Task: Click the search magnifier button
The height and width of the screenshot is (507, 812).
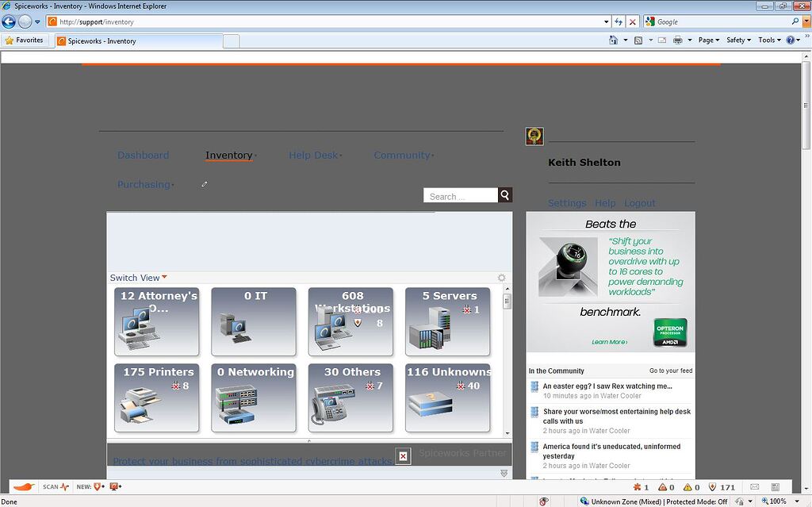Action: tap(504, 194)
